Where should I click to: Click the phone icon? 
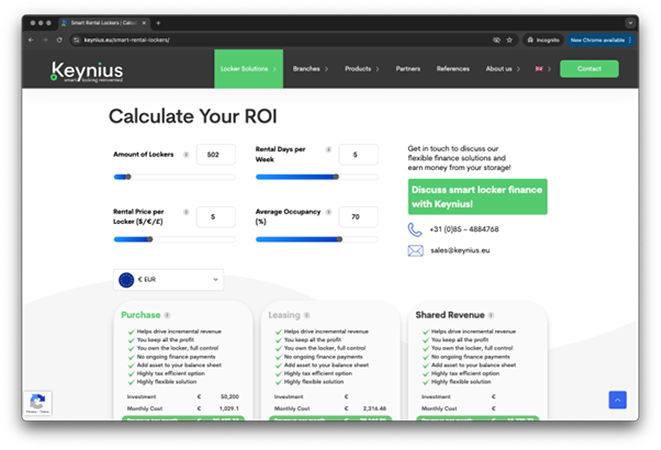click(415, 229)
